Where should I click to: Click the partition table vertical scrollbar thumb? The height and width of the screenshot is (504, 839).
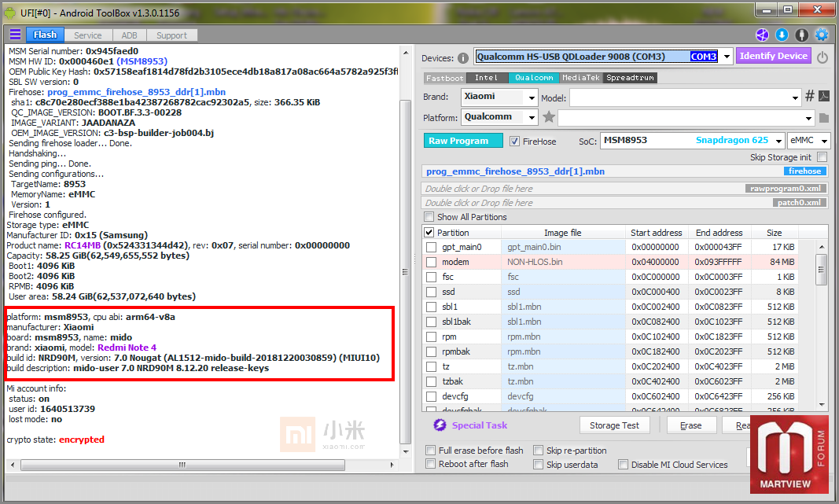(x=822, y=270)
